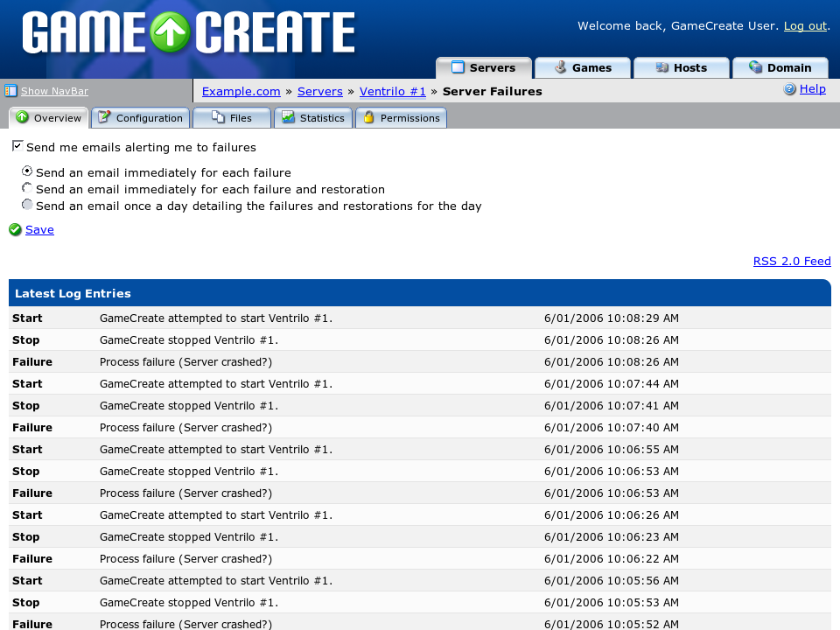Screen dimensions: 840x630
Task: Click the Overview tab green arrow icon
Action: tap(22, 116)
